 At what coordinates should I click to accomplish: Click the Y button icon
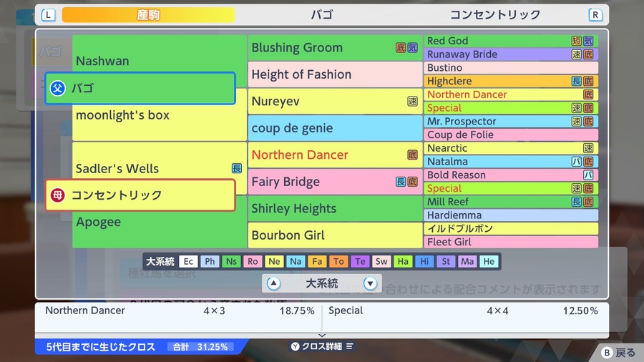[296, 346]
